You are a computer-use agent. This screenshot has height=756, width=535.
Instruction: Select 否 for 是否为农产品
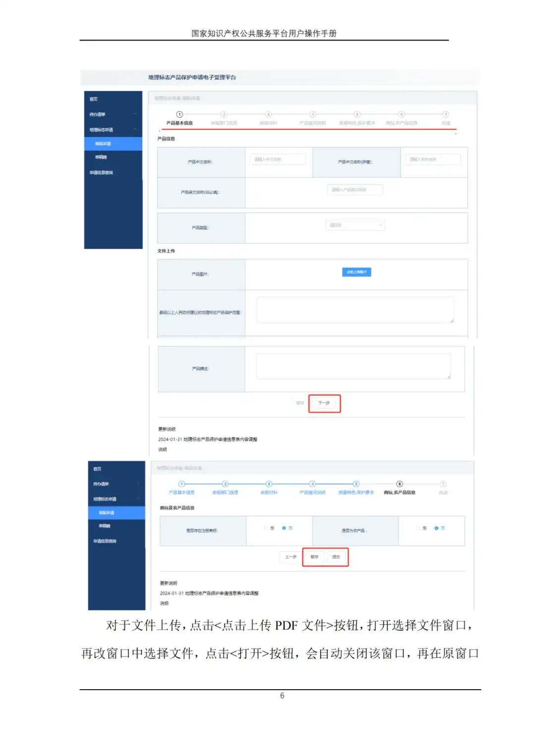point(436,528)
